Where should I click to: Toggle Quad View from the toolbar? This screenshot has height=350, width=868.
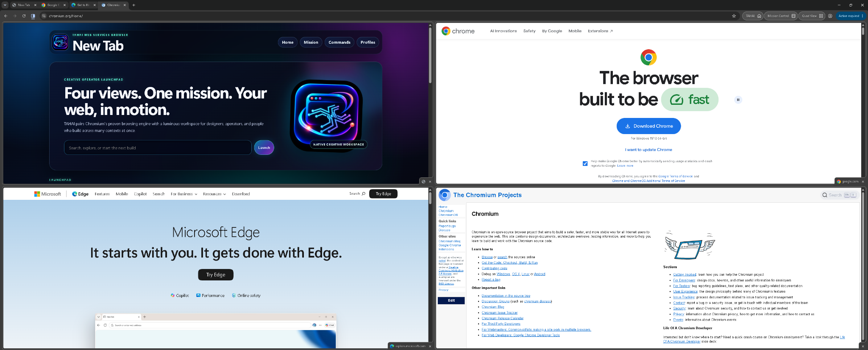[812, 16]
